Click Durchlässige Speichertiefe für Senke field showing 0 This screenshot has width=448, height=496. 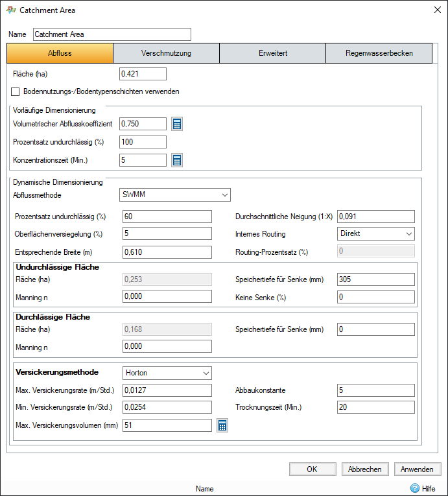tap(376, 329)
